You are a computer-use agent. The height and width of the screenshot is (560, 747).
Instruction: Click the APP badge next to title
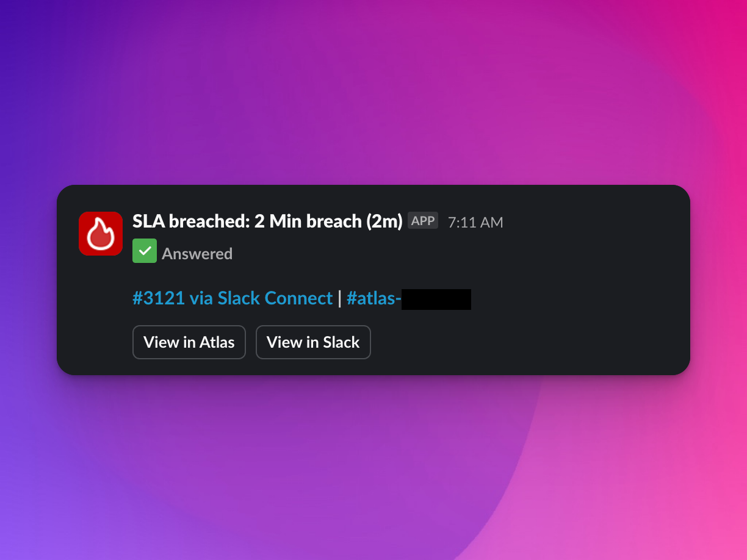[x=423, y=221]
